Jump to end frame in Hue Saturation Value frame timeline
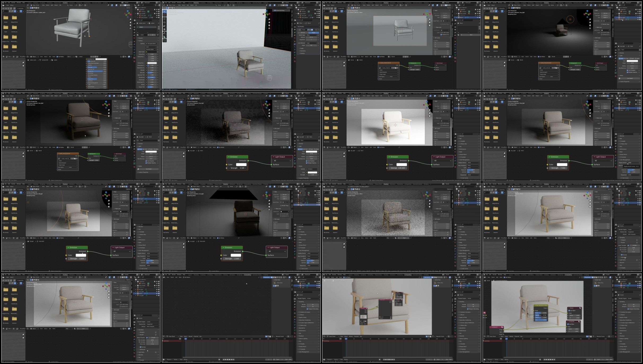Screen dimensions: 643x364 pyautogui.click(x=554, y=359)
